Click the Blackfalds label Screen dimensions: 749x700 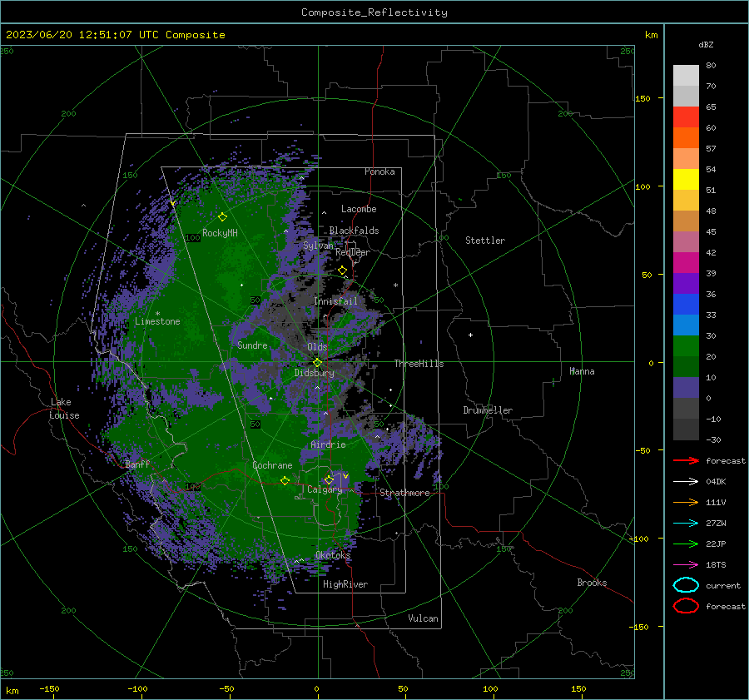click(x=354, y=231)
